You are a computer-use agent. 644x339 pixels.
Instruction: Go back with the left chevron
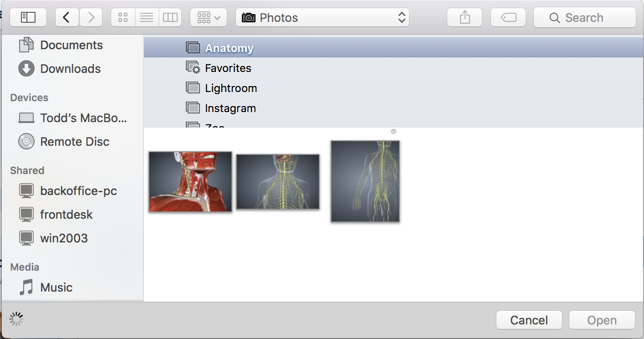coord(66,18)
